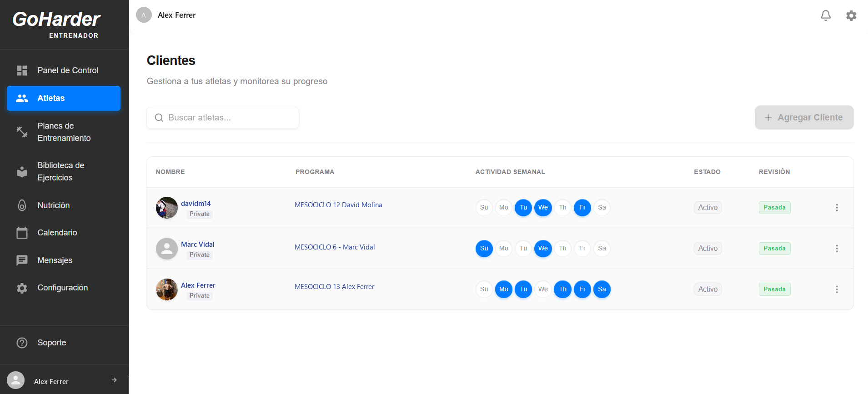This screenshot has width=868, height=394.
Task: Open settings gear in top bar
Action: point(851,15)
